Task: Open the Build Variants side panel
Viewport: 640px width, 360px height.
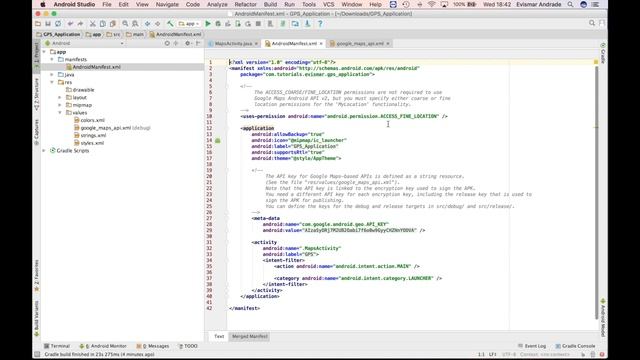Action: coord(36,318)
